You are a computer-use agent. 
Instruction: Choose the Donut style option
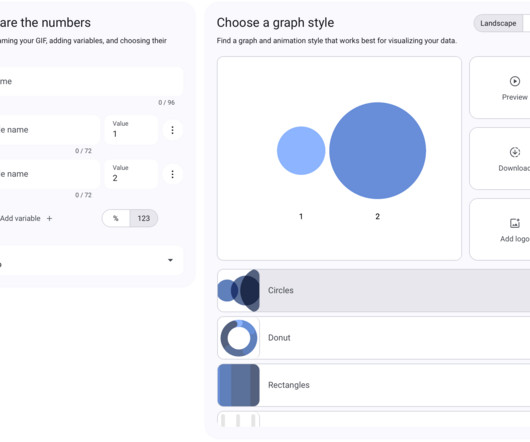(x=374, y=338)
